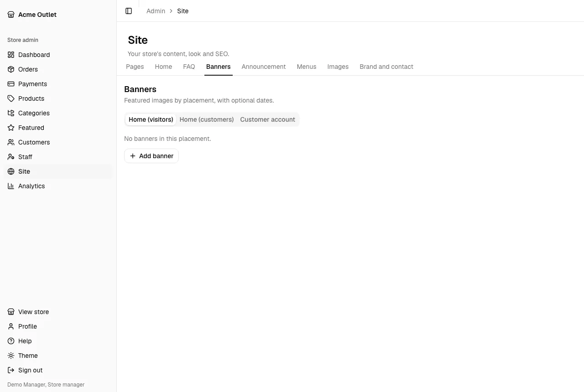Open the Orders sidebar link
The image size is (584, 392).
click(x=58, y=69)
